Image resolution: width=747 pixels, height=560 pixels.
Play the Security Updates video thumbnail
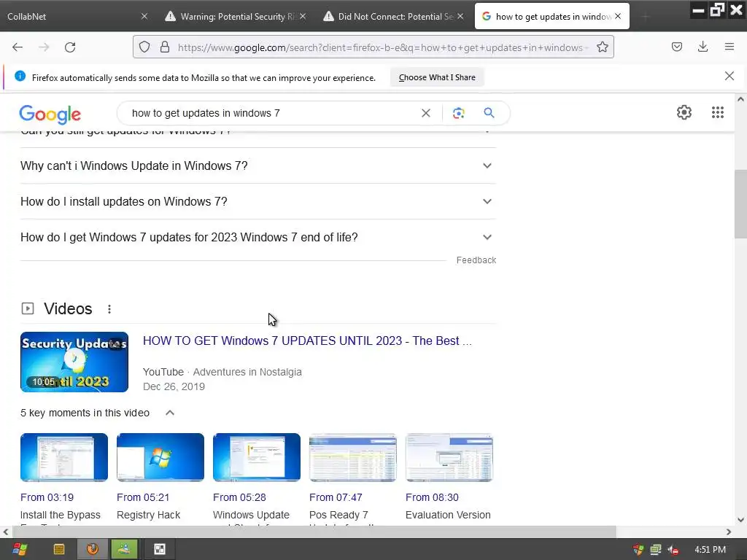point(74,362)
